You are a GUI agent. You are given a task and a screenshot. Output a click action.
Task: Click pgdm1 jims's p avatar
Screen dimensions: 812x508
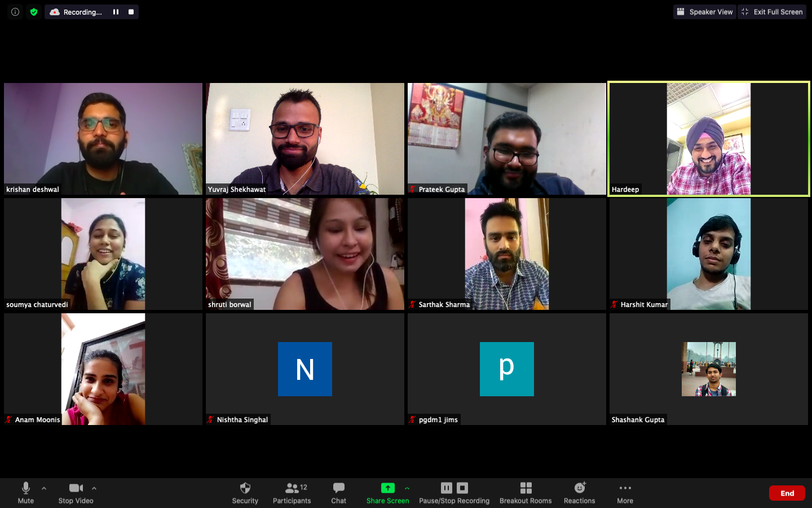tap(507, 369)
